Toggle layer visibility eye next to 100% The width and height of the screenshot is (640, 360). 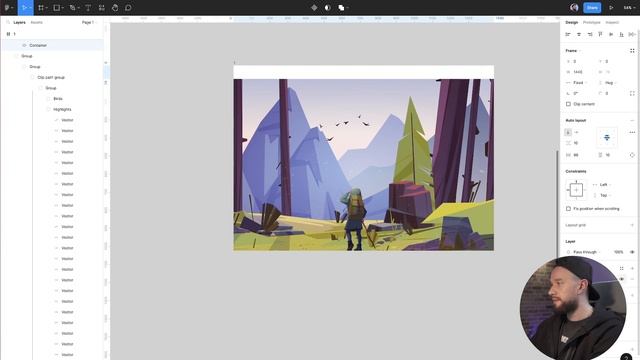pyautogui.click(x=632, y=252)
